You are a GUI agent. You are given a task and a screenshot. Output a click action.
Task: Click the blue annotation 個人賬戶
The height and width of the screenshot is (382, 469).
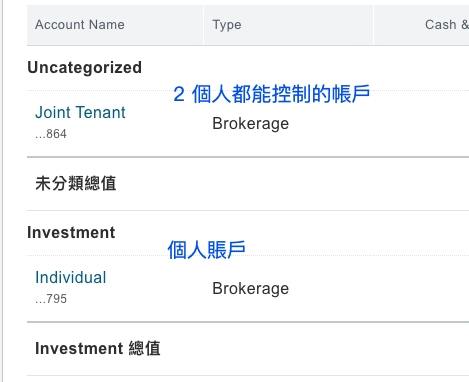(206, 250)
